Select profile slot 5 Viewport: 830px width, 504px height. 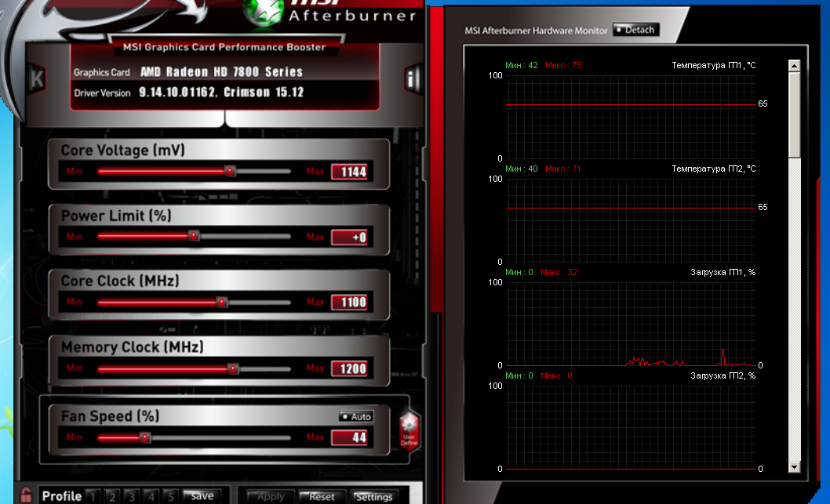(x=170, y=497)
